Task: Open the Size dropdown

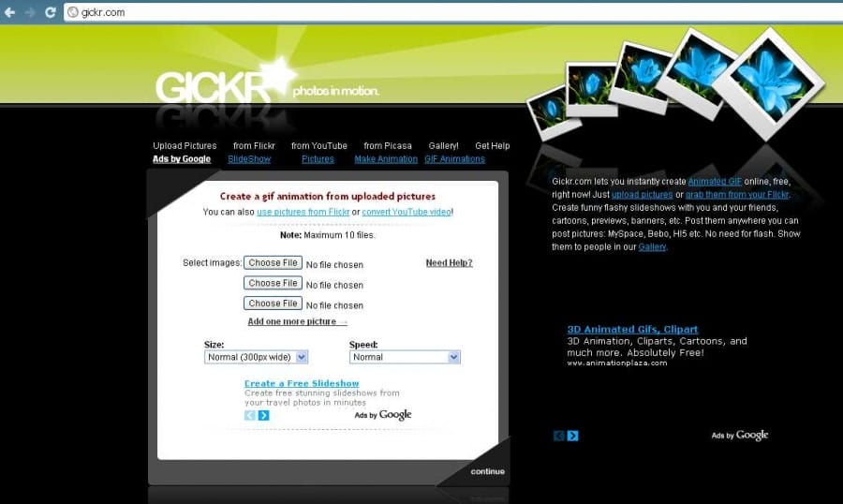Action: coord(256,357)
